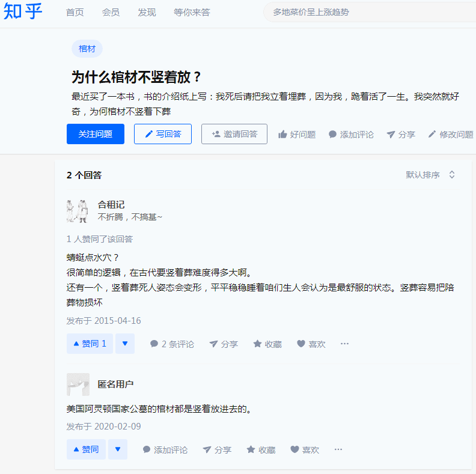The image size is (476, 474).
Task: Click 收藏 star on 合租记's answer
Action: click(267, 344)
